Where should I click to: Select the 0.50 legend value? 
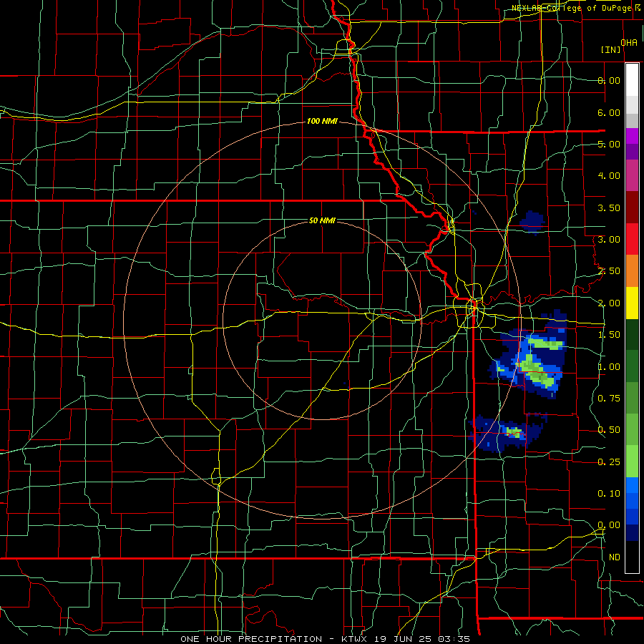pos(609,430)
